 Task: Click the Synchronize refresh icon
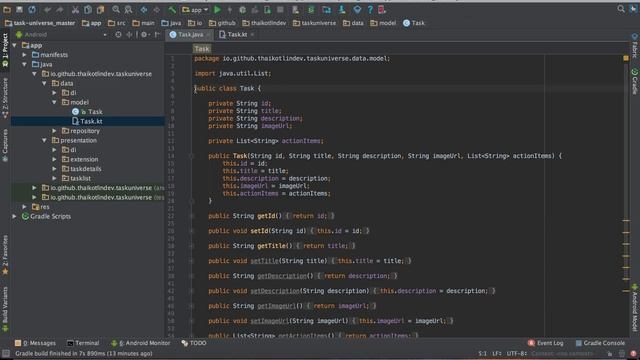coord(32,9)
